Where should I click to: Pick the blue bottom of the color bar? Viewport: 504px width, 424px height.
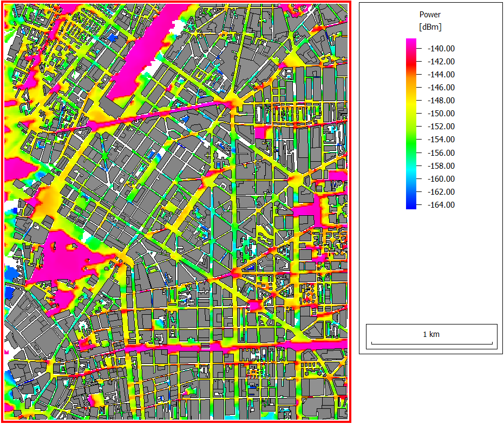pos(411,204)
